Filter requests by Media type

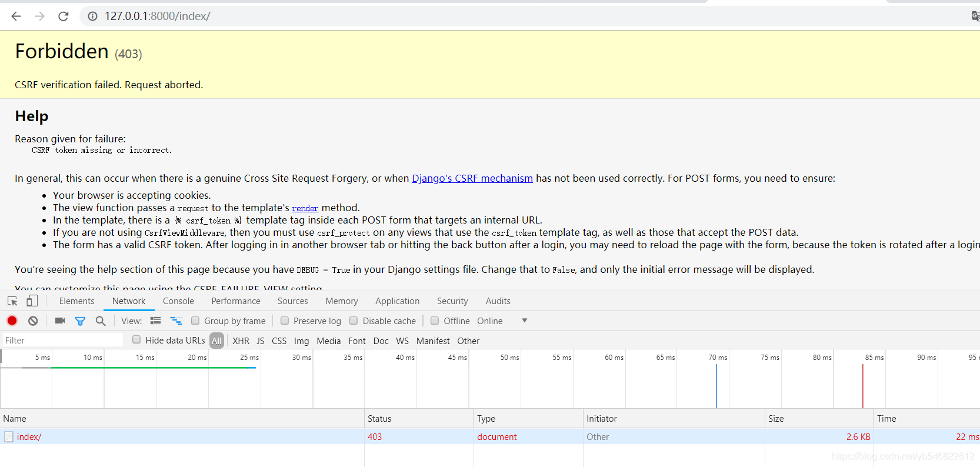[x=329, y=341]
